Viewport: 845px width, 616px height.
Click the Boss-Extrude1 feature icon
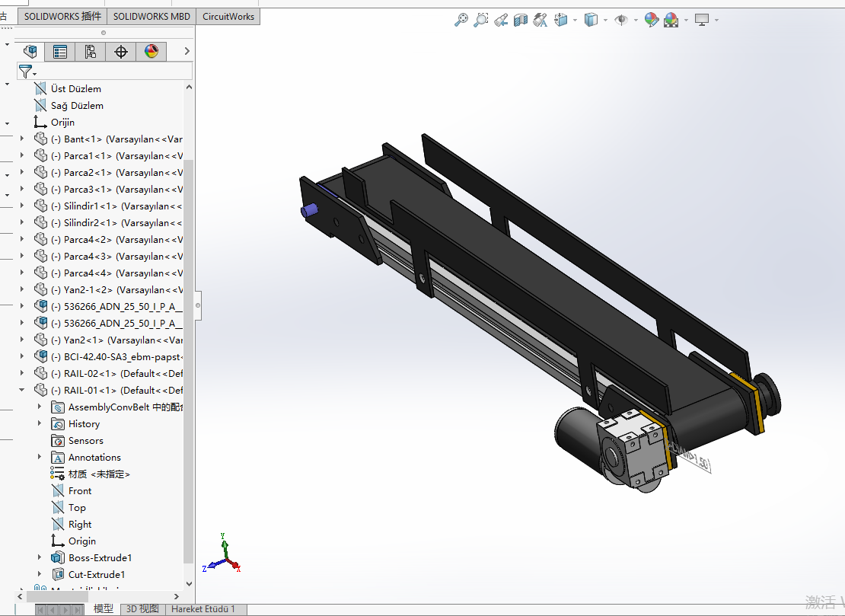[x=58, y=558]
